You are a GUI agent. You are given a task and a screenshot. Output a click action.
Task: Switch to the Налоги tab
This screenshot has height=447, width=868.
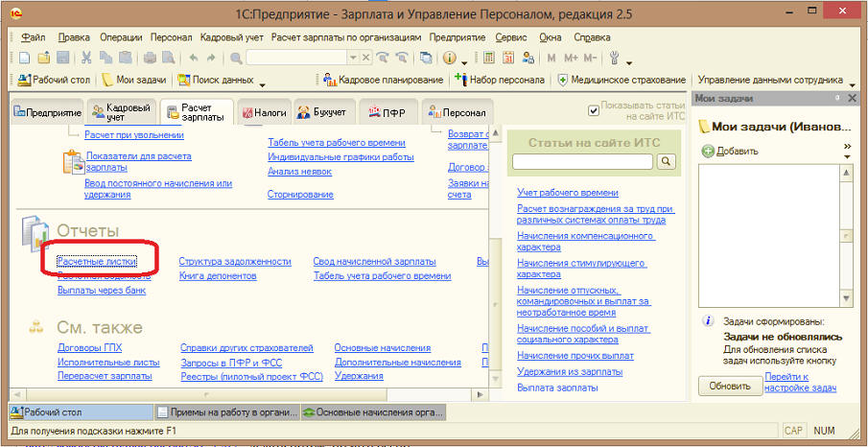click(264, 112)
